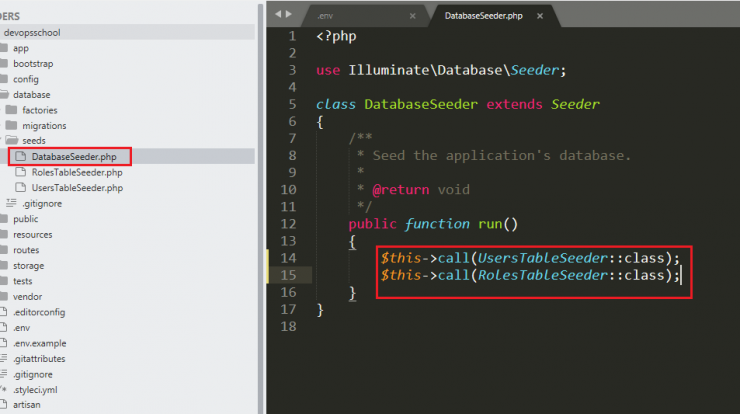Image resolution: width=740 pixels, height=414 pixels.
Task: Click the 'extends' keyword
Action: click(514, 104)
